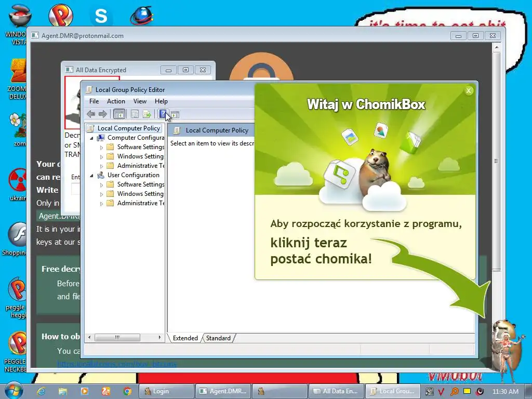Image resolution: width=532 pixels, height=399 pixels.
Task: Open the Zoom Deluxe desktop icon
Action: point(16,79)
